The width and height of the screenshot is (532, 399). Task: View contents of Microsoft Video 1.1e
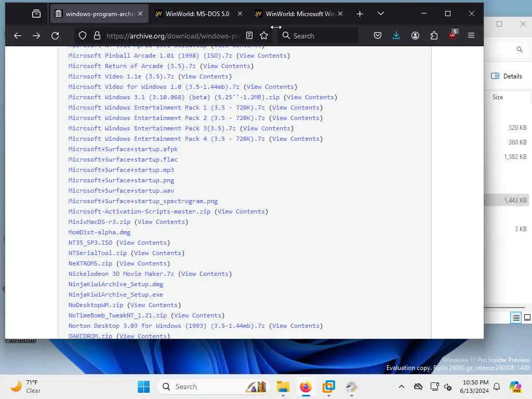tap(205, 77)
